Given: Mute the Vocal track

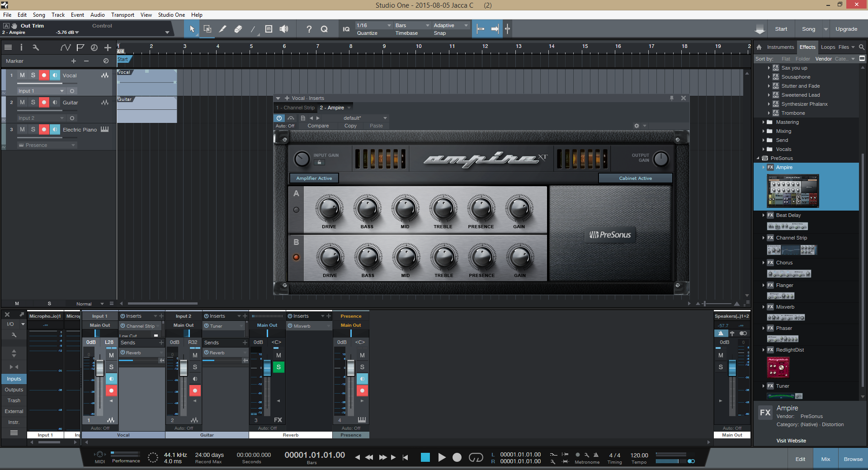Looking at the screenshot, I should [22, 75].
